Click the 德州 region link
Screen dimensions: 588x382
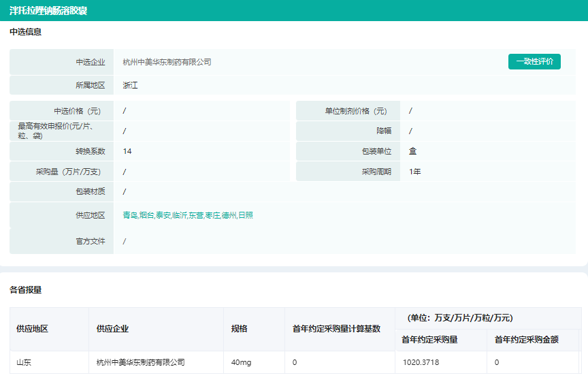229,215
